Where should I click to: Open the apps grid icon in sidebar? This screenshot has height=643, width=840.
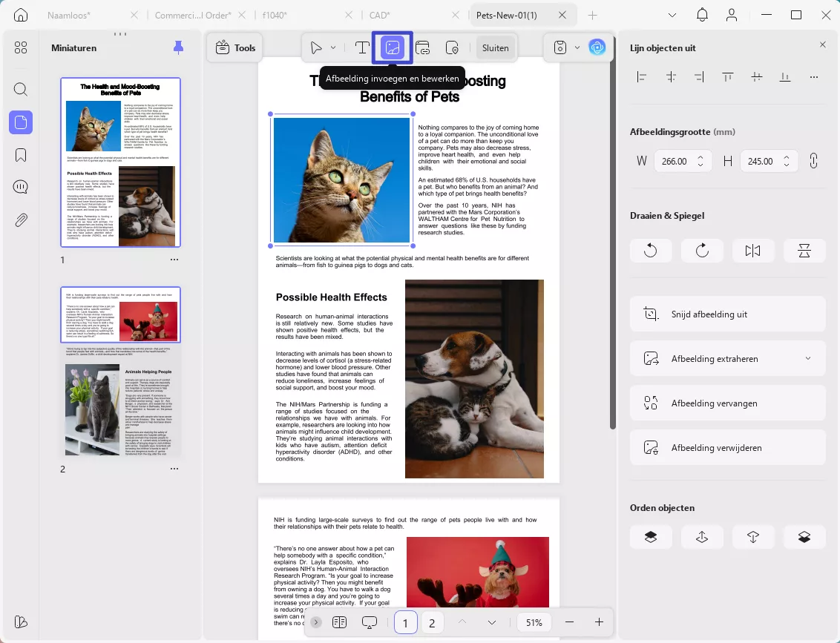[20, 47]
